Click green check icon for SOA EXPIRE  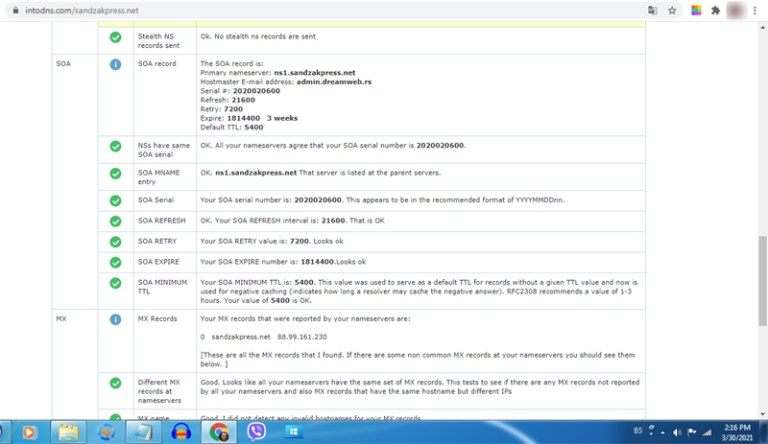(x=115, y=262)
